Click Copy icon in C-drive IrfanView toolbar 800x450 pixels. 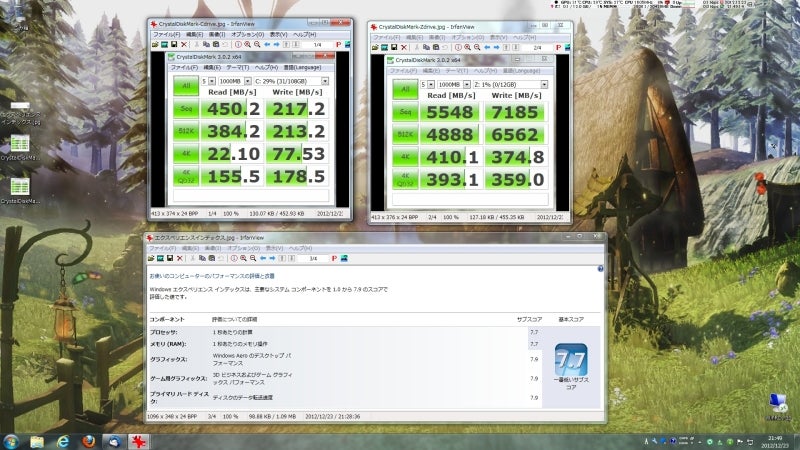pos(206,45)
